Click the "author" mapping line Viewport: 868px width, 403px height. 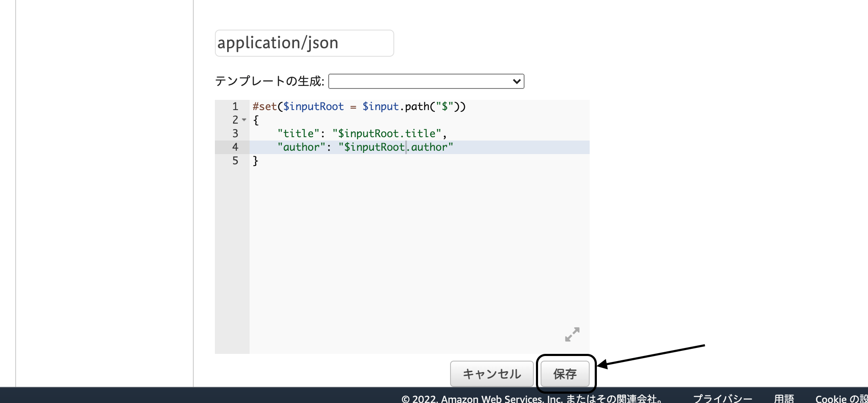365,147
